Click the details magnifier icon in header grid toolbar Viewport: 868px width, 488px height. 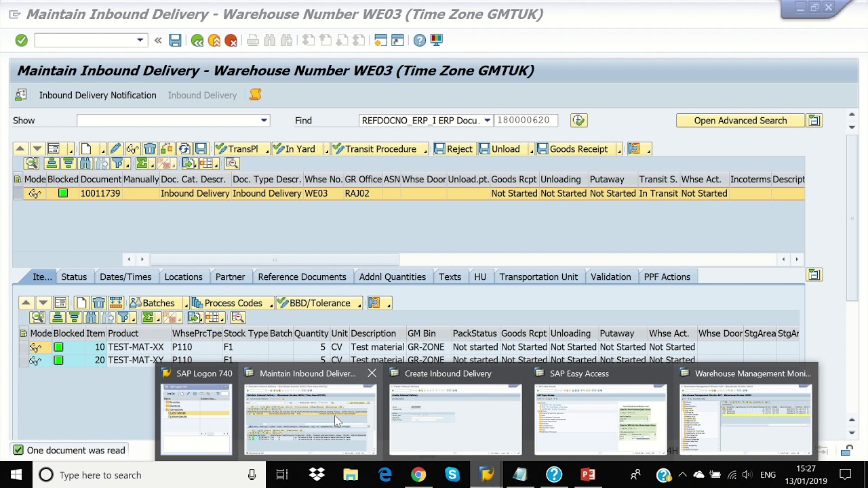click(x=31, y=163)
